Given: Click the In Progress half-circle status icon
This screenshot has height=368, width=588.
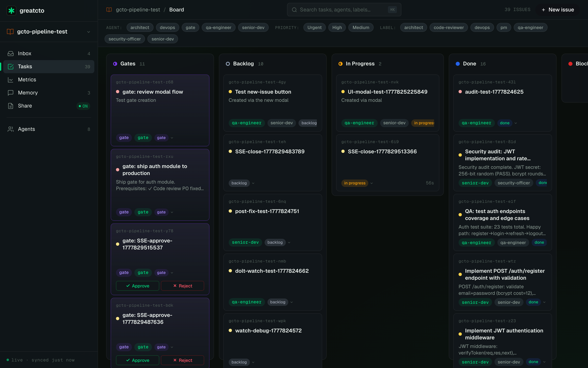Looking at the screenshot, I should click(x=340, y=64).
